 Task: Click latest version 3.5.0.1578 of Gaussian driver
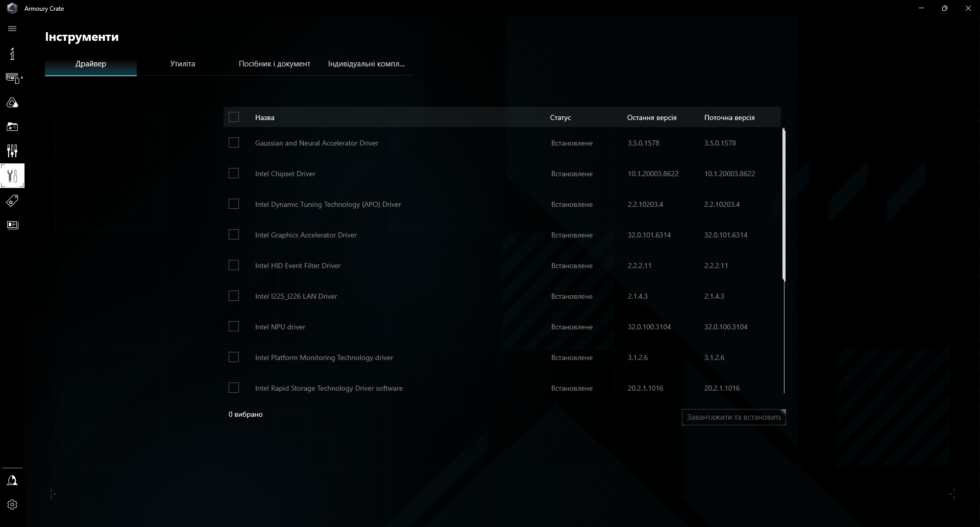tap(644, 143)
